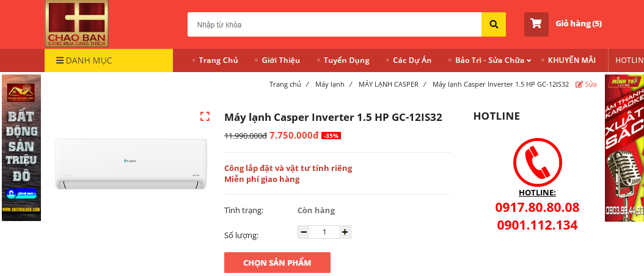This screenshot has width=644, height=276.
Task: Open Các Dự Án menu item
Action: [412, 60]
